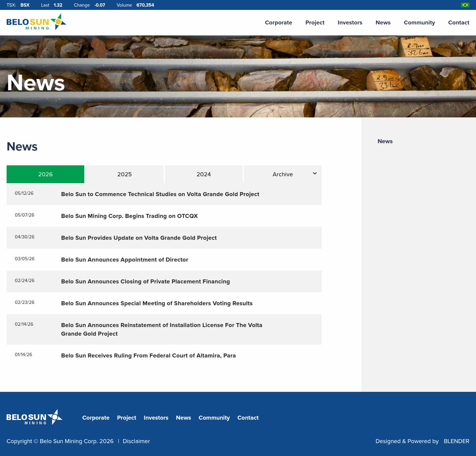
Task: Select the date 04/30/26
Action: coord(24,237)
